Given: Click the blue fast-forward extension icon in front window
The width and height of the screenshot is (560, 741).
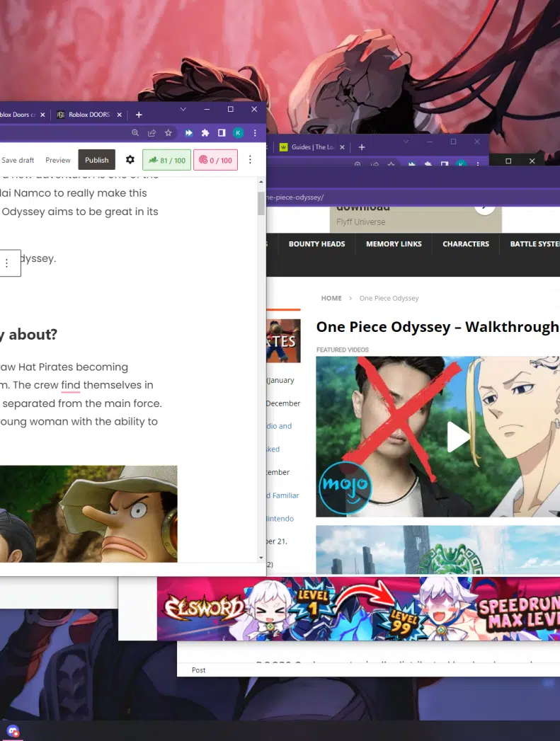Looking at the screenshot, I should point(188,133).
